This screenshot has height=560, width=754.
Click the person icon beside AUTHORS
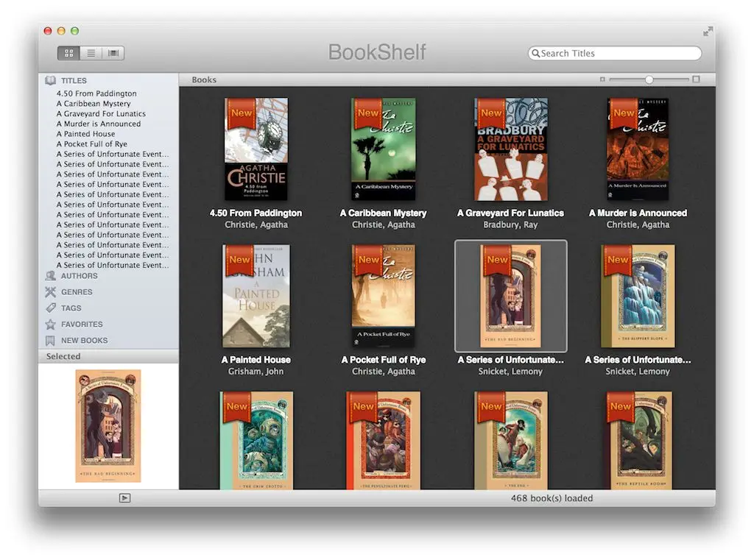click(x=51, y=276)
